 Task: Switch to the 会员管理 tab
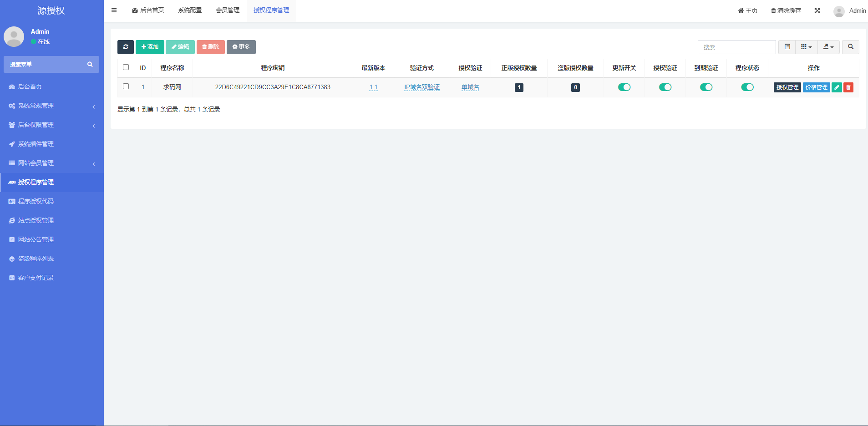228,10
